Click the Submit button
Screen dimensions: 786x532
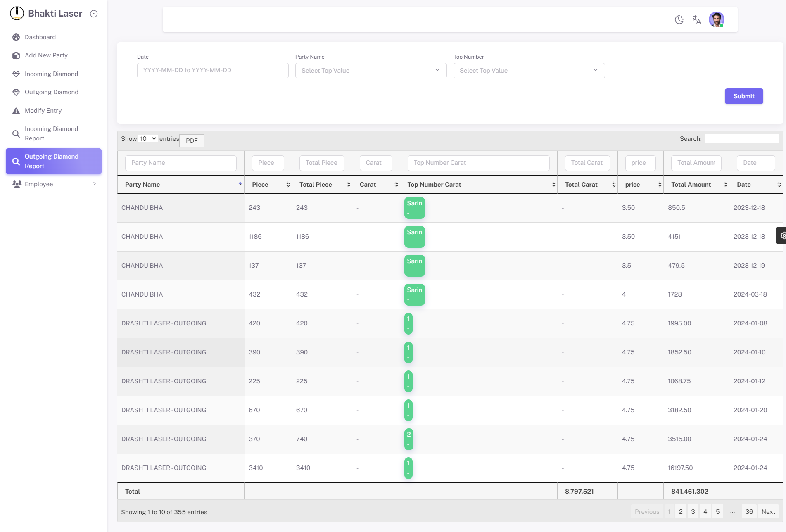pyautogui.click(x=743, y=96)
